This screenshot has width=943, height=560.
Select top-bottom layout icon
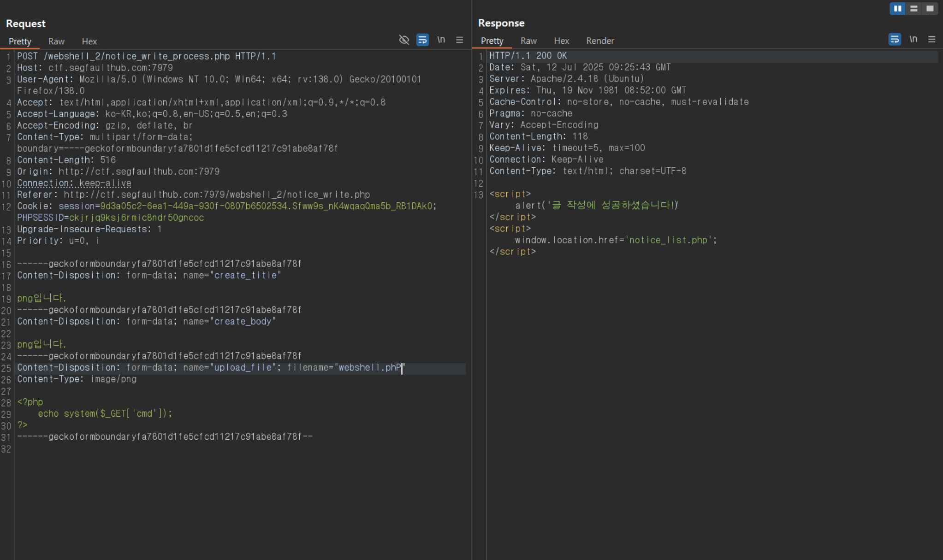[913, 9]
